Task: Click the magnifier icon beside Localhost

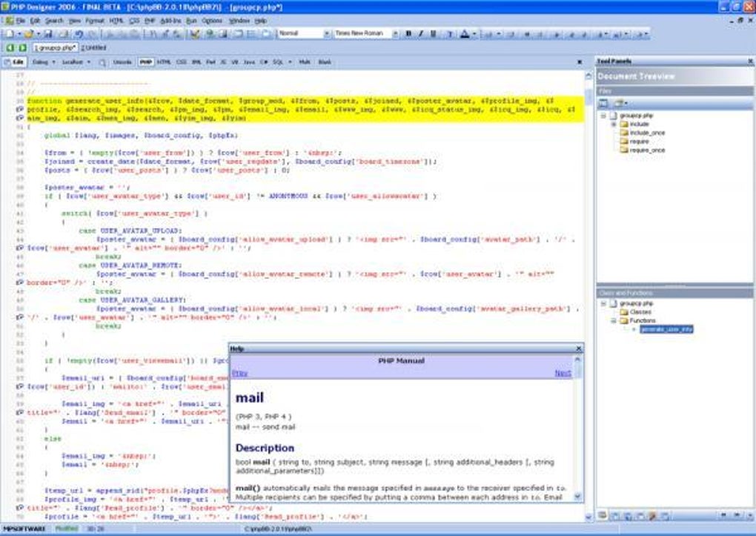Action: 102,62
